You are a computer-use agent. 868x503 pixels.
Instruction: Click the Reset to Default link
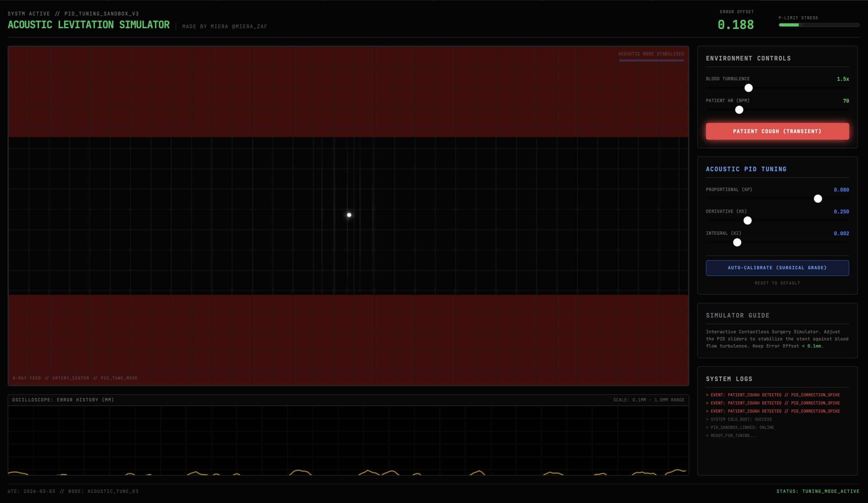click(x=777, y=283)
